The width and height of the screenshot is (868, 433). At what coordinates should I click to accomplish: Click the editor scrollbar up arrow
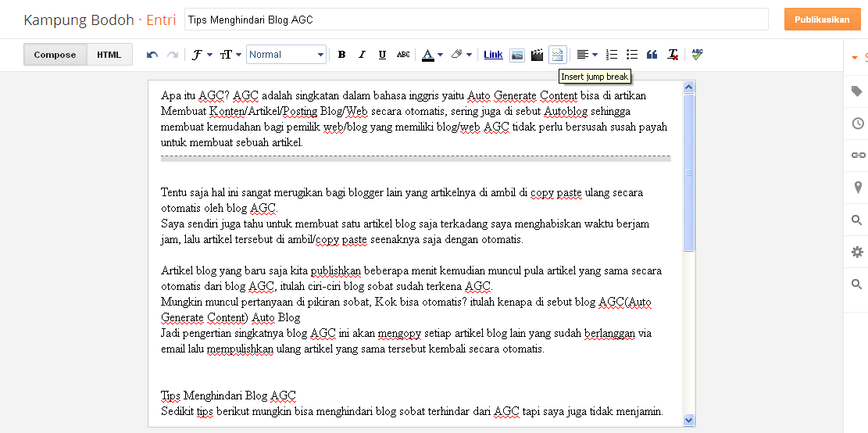click(x=688, y=87)
